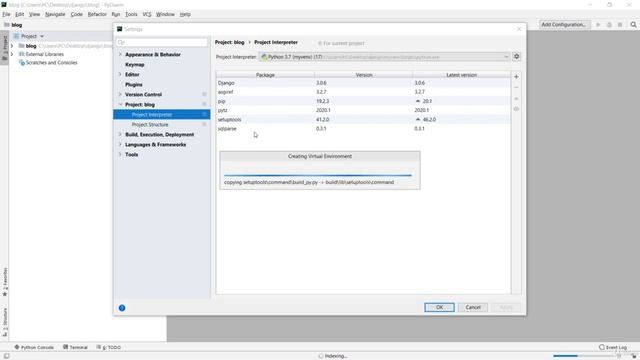
Task: Collapse the Project: blog settings section
Action: 120,104
